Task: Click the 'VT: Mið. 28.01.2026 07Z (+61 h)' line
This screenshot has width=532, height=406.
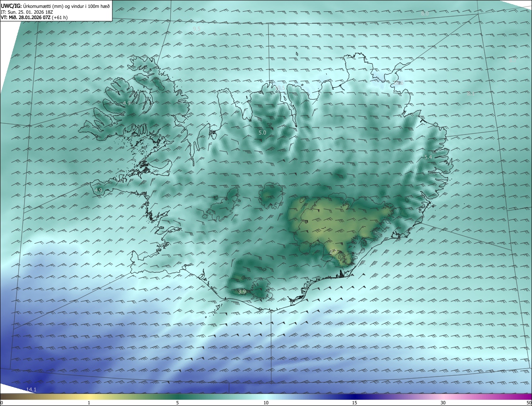Action: [34, 17]
